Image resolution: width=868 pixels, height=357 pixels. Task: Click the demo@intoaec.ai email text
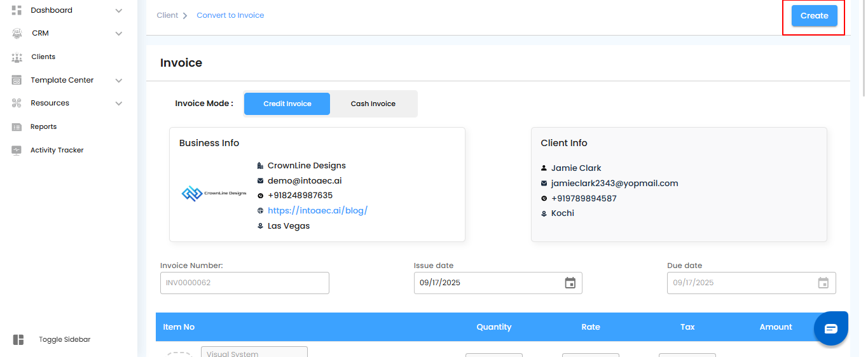tap(305, 180)
